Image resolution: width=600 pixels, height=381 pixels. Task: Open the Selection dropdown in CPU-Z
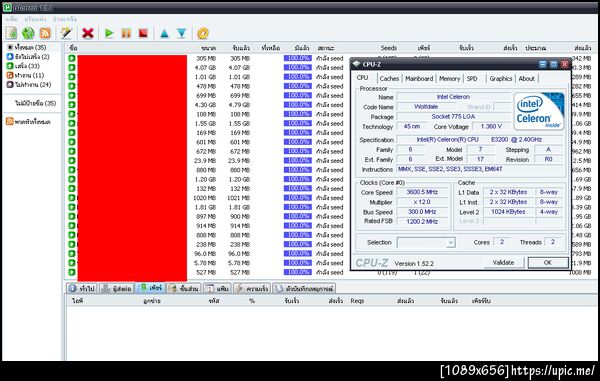[x=426, y=243]
